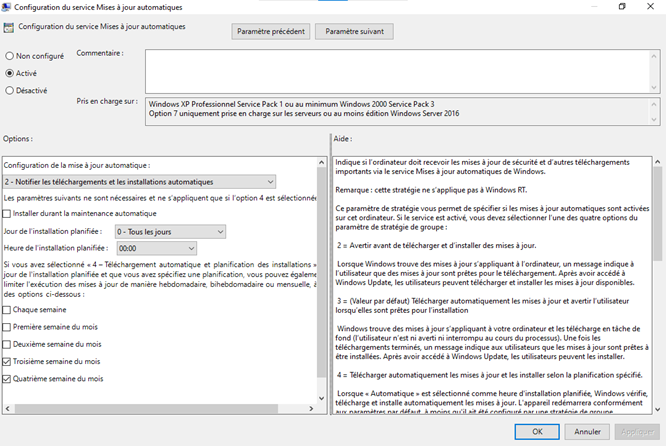Viewport: 666px width, 446px height.
Task: Click 'Remarque : cette stratégie' help line
Action: click(431, 190)
